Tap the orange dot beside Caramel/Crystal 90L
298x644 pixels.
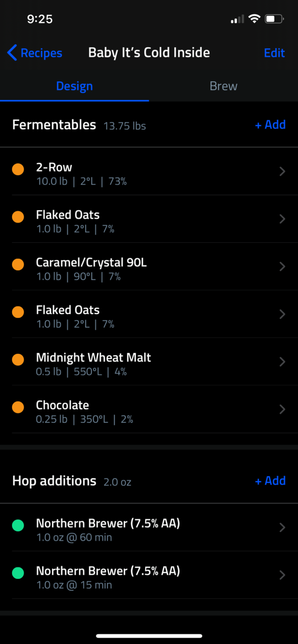[x=18, y=265]
